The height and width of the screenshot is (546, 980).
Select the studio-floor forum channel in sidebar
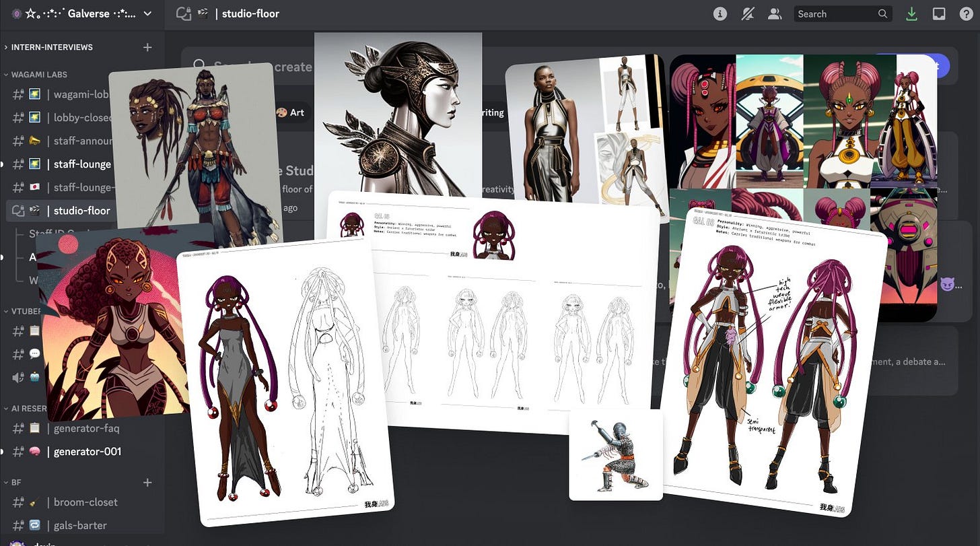coord(81,211)
